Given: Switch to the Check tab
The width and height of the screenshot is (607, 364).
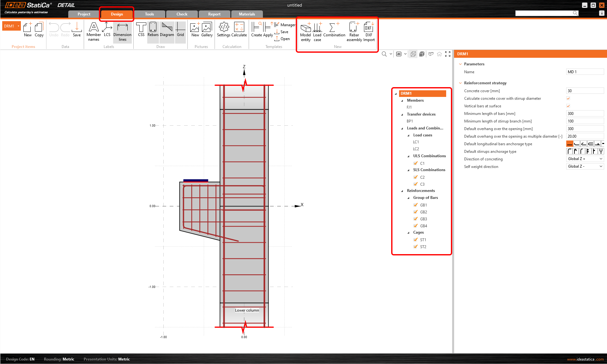Looking at the screenshot, I should (182, 14).
